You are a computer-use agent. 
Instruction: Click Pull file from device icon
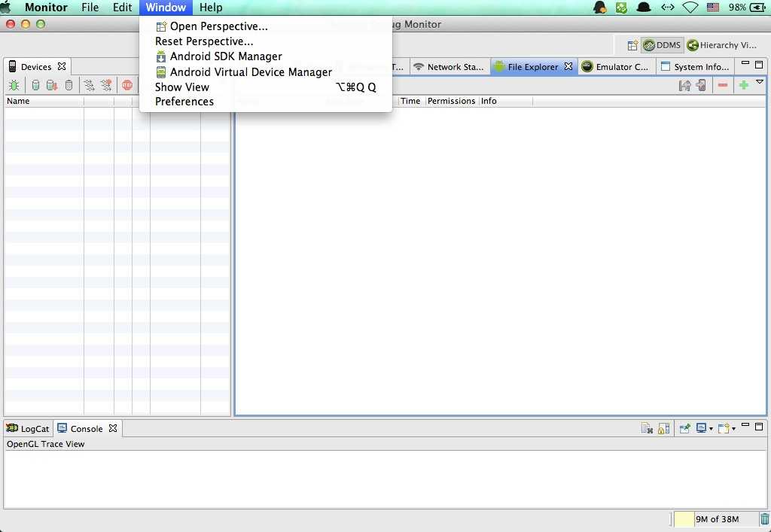(x=684, y=86)
